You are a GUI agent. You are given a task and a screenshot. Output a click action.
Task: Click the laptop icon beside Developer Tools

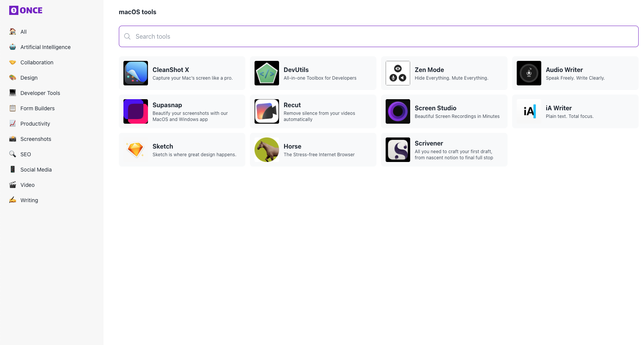[x=13, y=93]
